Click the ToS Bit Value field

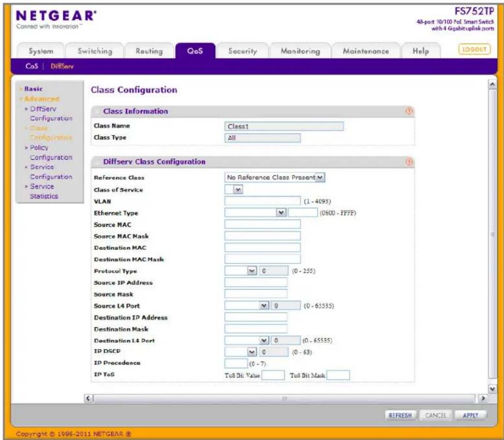tap(273, 375)
